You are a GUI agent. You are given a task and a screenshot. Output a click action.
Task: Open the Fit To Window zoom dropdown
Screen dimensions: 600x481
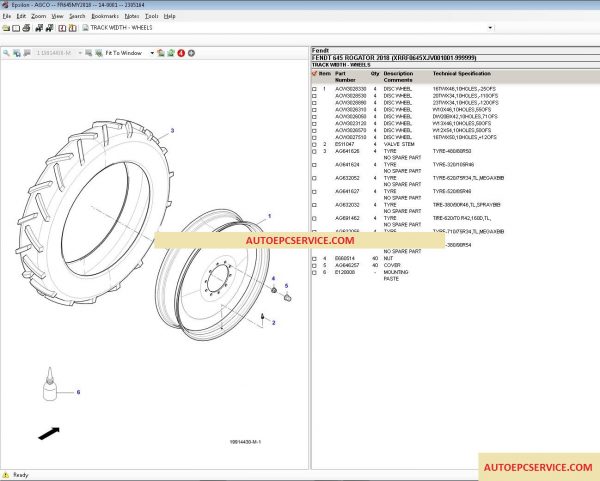tap(152, 53)
